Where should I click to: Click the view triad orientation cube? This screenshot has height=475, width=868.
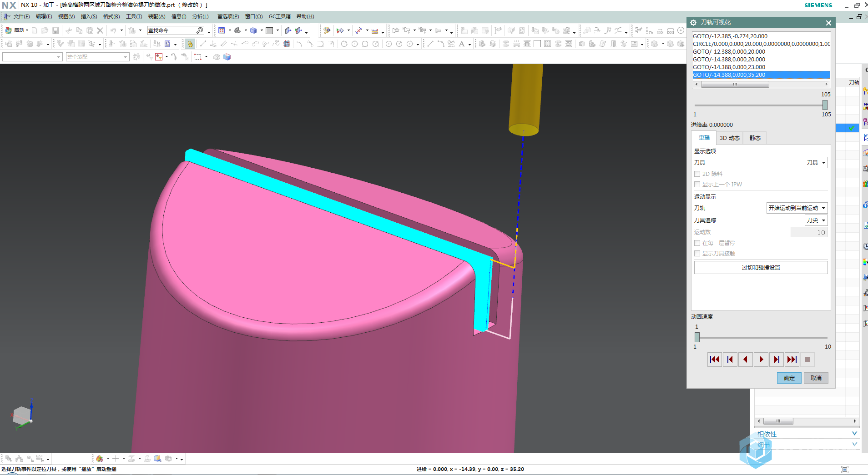pyautogui.click(x=21, y=415)
